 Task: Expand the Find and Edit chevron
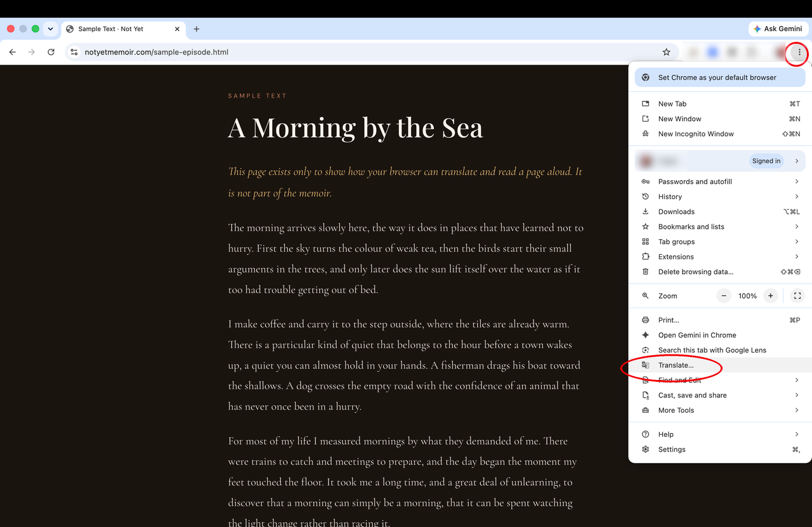[797, 380]
